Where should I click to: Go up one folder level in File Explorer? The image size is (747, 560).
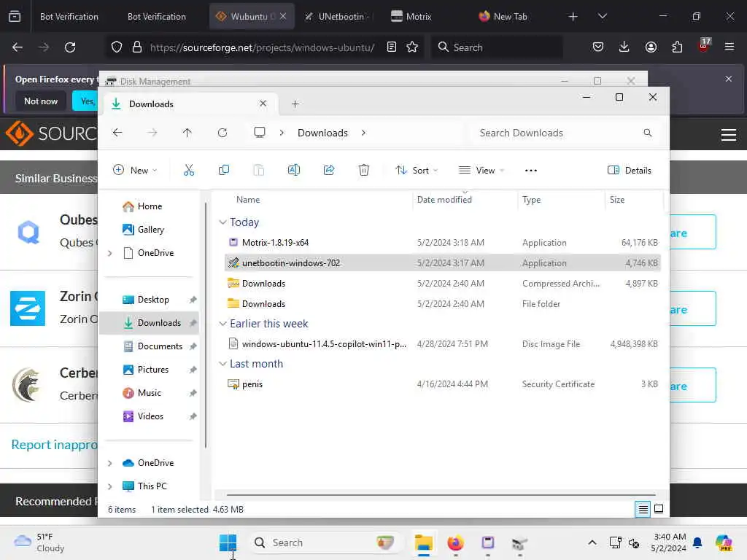(x=187, y=133)
